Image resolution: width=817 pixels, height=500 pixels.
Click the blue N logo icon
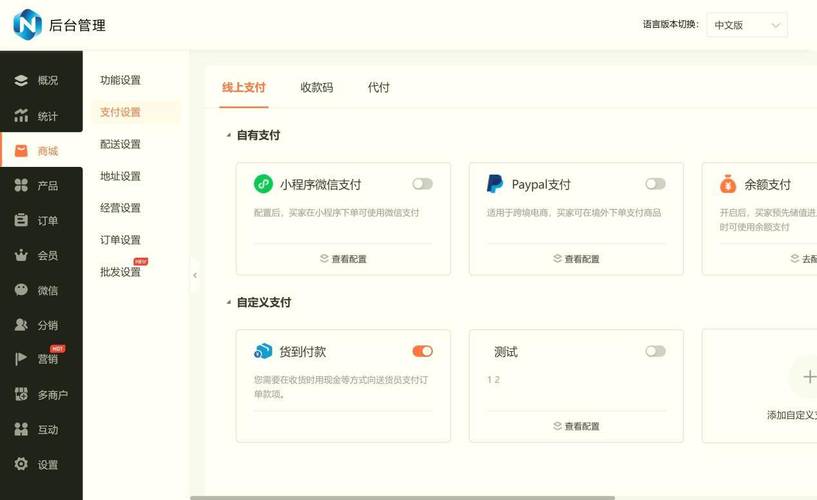pyautogui.click(x=27, y=24)
